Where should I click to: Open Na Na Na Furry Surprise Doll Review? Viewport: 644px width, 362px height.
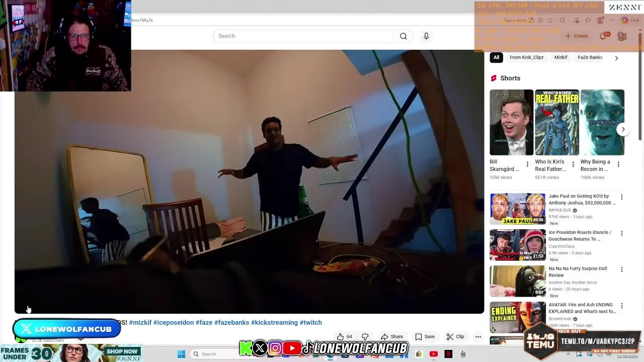point(578,272)
